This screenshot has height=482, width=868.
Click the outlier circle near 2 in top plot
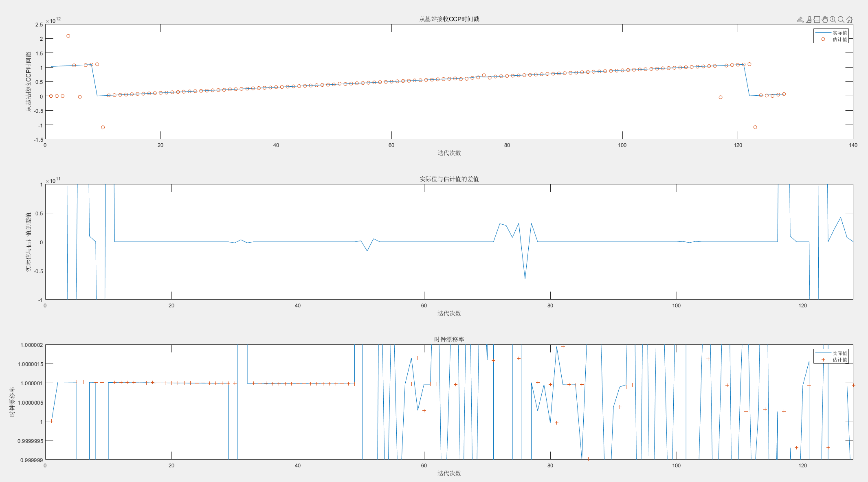[x=68, y=36]
